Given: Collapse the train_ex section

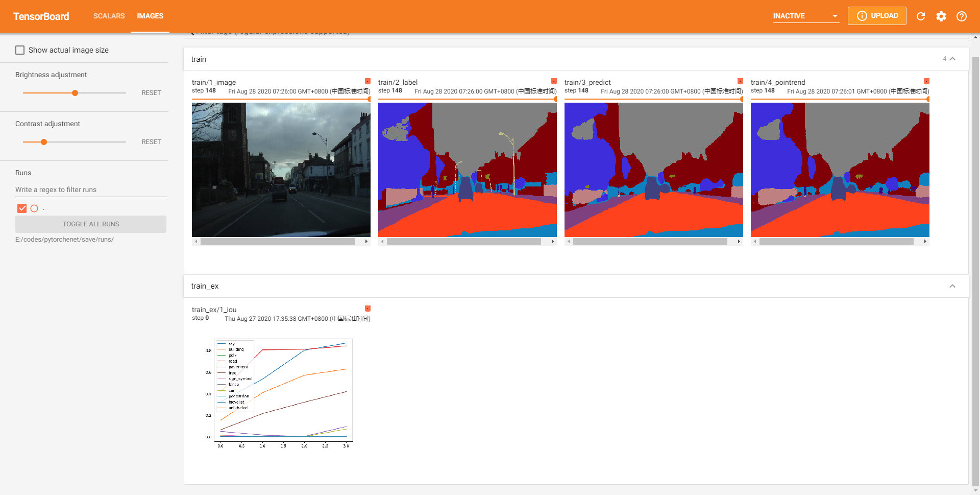Looking at the screenshot, I should [x=952, y=286].
